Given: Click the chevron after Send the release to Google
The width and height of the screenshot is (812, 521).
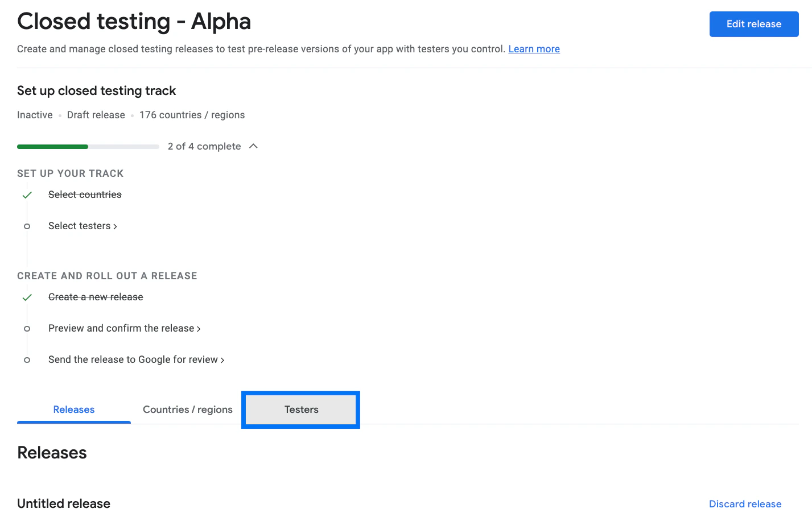Looking at the screenshot, I should (222, 360).
